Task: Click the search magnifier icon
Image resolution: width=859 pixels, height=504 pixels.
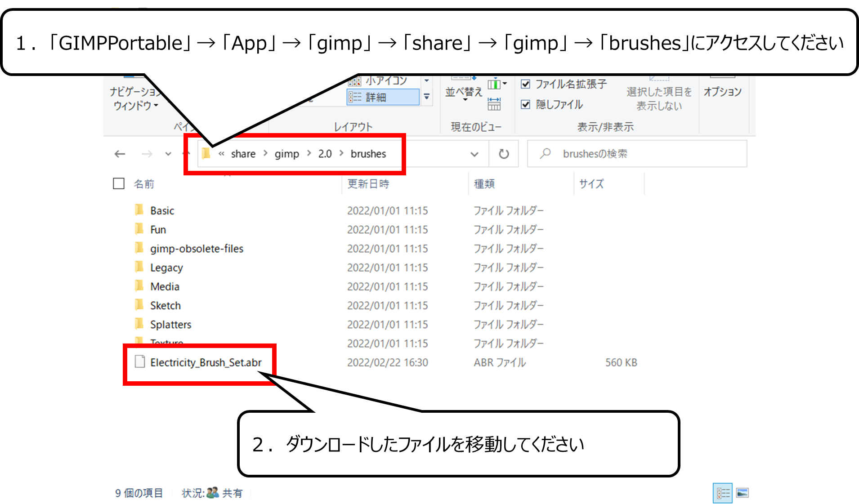Action: (546, 153)
